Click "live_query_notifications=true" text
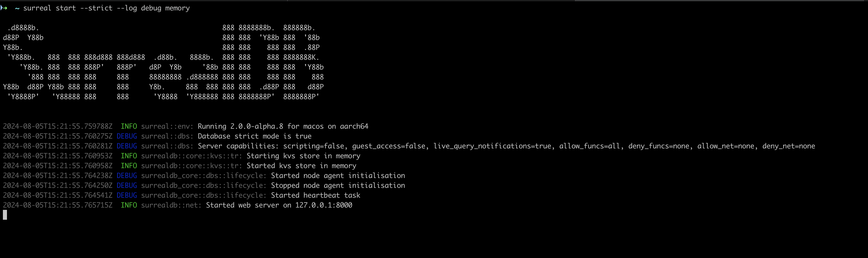Screen dimensions: 868x258 point(492,146)
